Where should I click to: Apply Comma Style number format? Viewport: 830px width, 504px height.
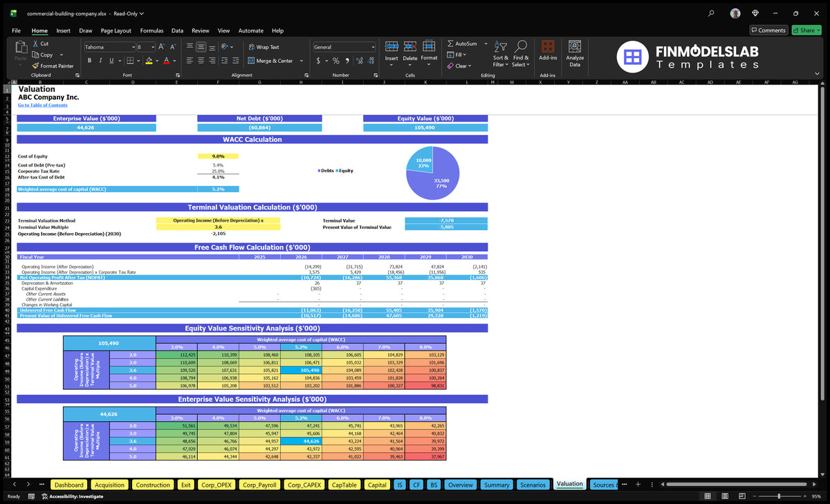click(x=347, y=61)
